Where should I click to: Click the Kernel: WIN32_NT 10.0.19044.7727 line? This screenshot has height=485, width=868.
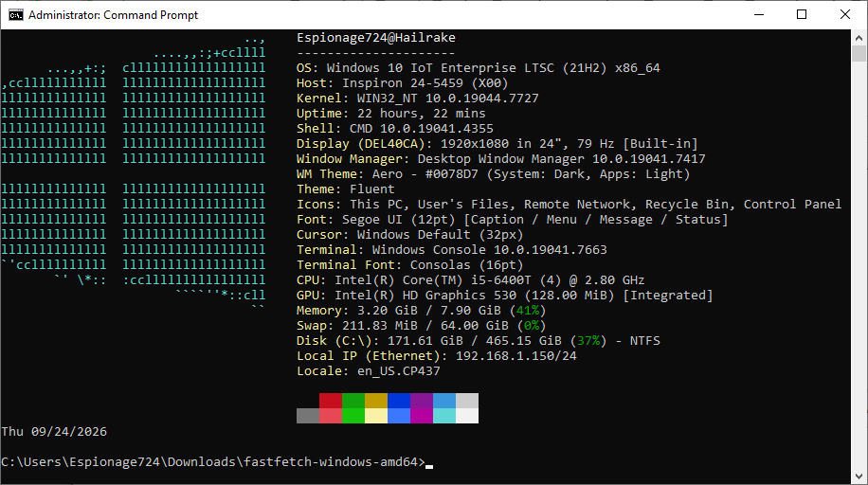[417, 98]
